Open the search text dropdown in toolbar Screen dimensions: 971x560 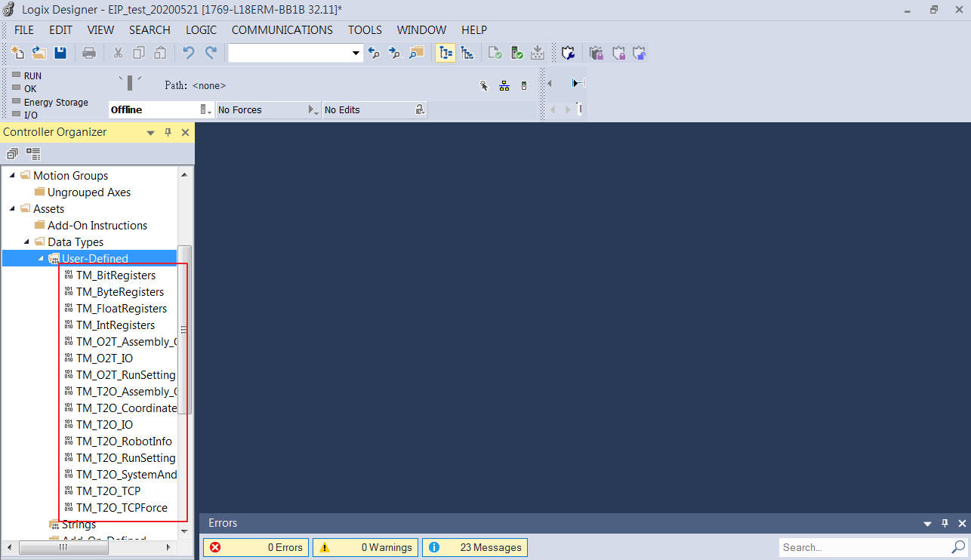point(356,53)
